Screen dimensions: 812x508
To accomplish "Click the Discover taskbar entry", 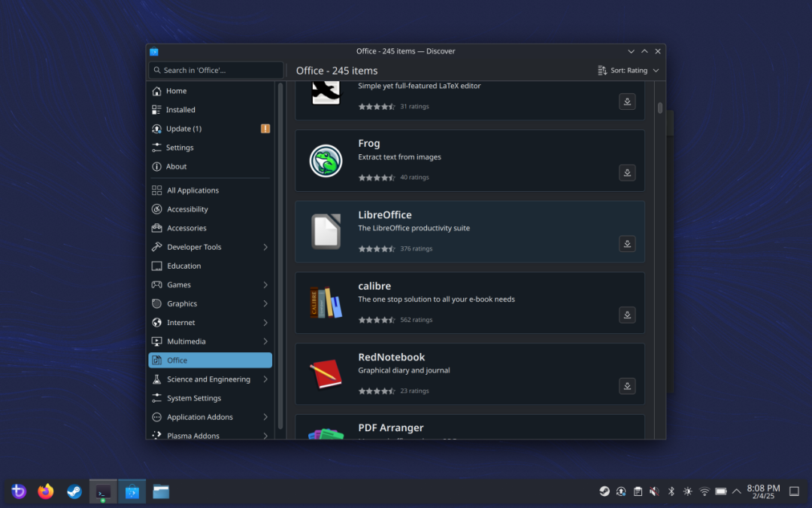I will click(132, 491).
